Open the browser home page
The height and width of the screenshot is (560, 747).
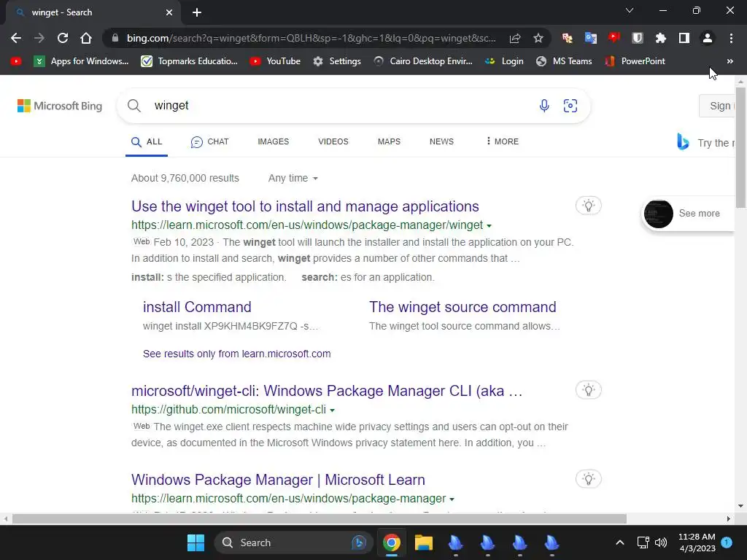(x=86, y=38)
